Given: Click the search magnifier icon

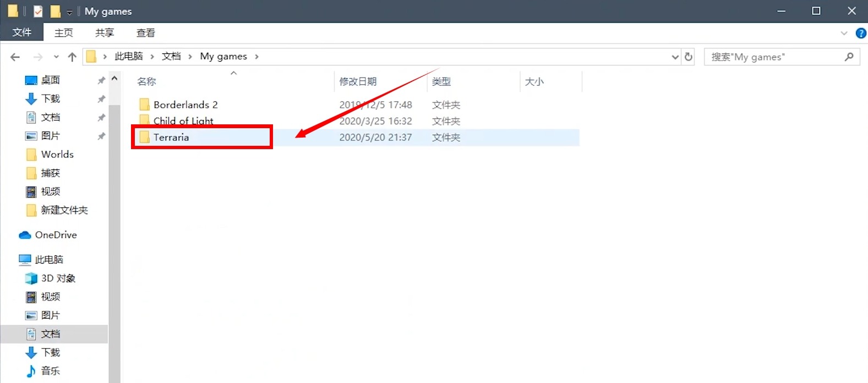Looking at the screenshot, I should [849, 57].
